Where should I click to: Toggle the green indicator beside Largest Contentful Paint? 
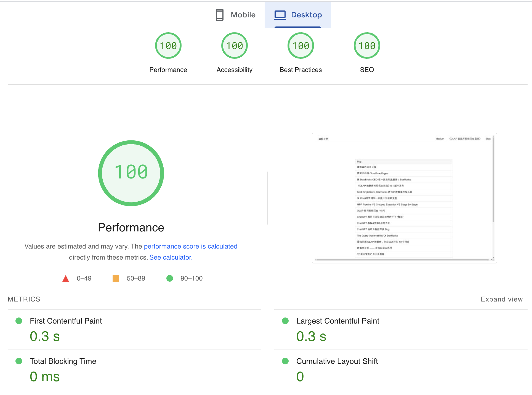[285, 321]
